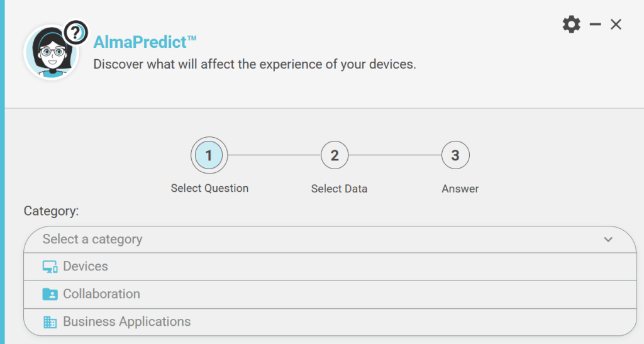This screenshot has width=644, height=344.
Task: Choose Devices from the category list
Action: pos(86,267)
